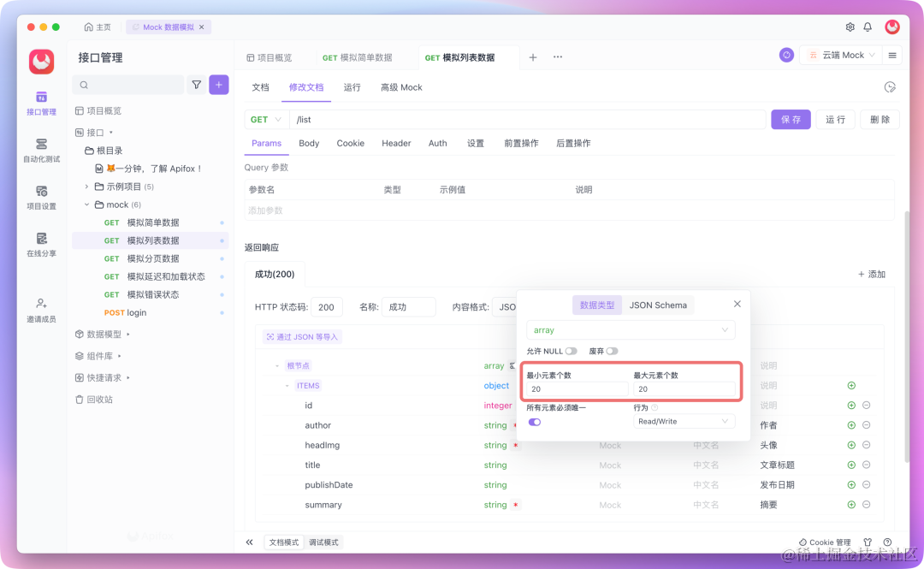Click 通过 JSON 等导入 button
924x569 pixels.
(x=302, y=336)
